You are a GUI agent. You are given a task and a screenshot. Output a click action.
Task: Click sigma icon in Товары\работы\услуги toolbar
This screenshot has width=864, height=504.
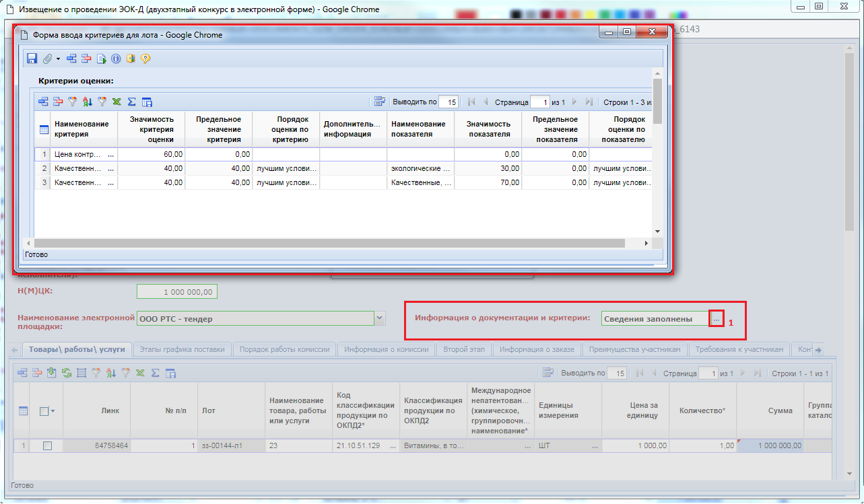[x=155, y=372]
